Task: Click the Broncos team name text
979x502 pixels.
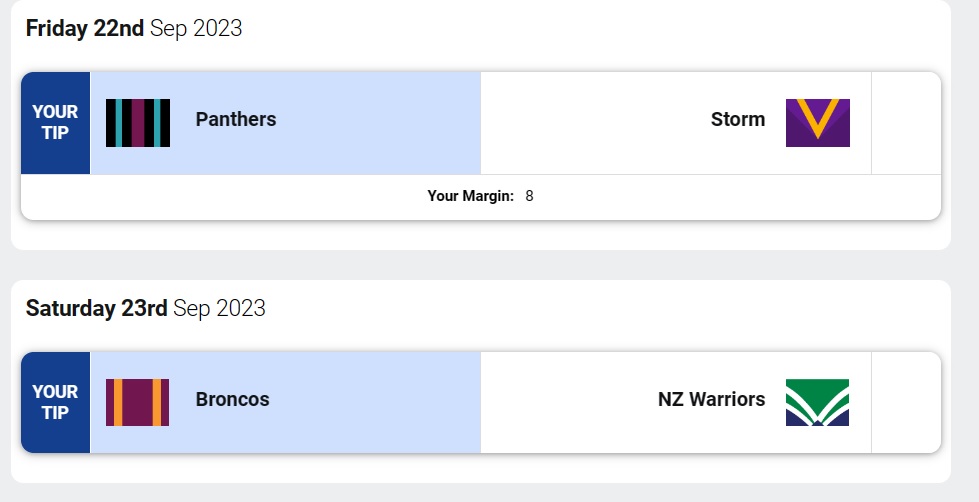Action: (233, 400)
